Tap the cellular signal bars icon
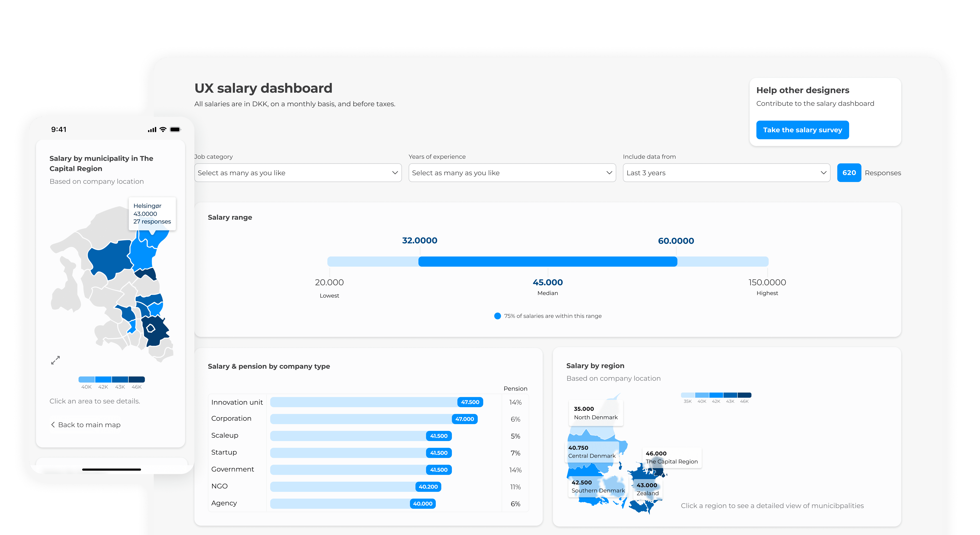980x535 pixels. (152, 130)
